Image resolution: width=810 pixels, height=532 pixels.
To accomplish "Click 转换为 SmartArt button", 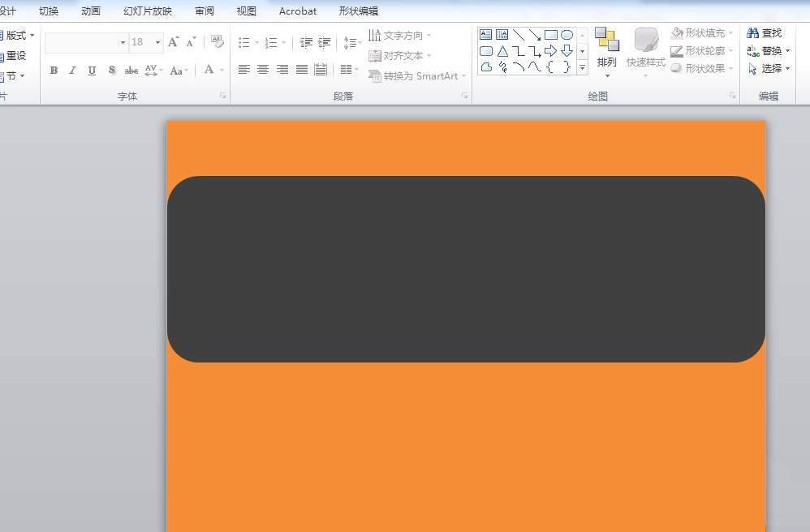I will tap(417, 76).
